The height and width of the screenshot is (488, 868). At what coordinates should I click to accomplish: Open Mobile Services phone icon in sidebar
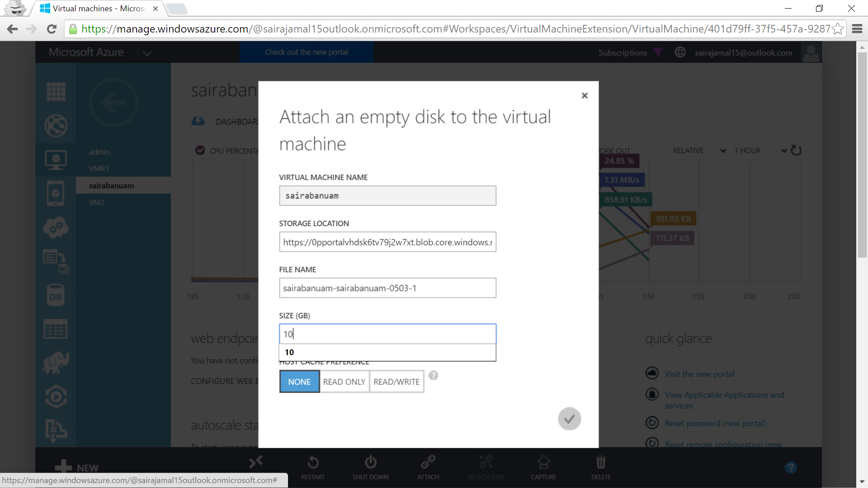tap(56, 193)
